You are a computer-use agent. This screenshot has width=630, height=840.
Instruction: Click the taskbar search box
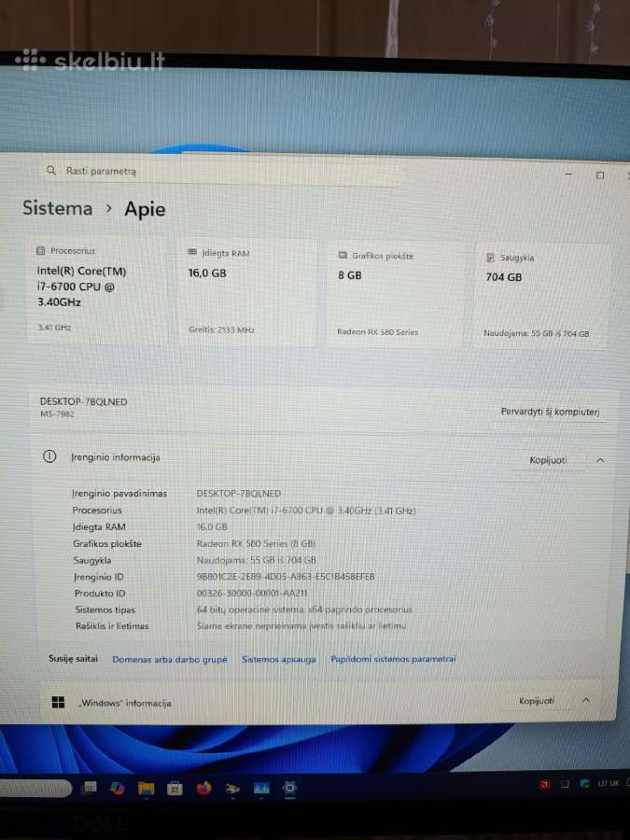click(35, 788)
